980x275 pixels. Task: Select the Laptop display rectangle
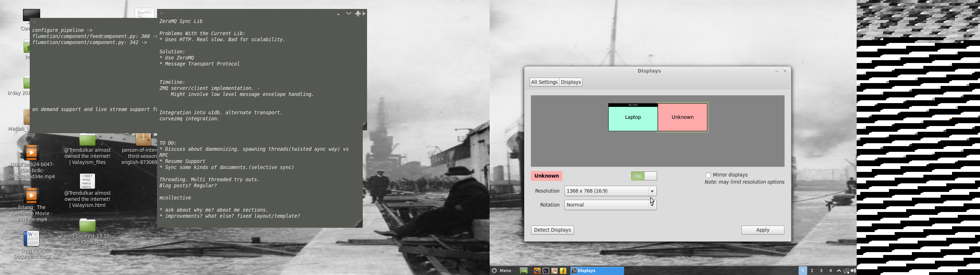[633, 117]
